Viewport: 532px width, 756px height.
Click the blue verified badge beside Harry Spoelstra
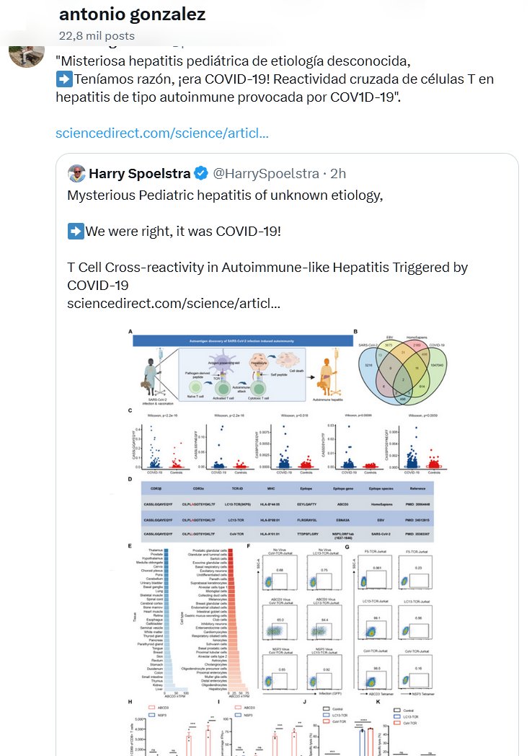(202, 174)
